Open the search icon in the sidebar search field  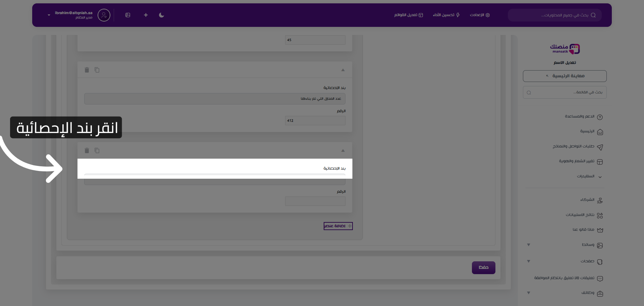pyautogui.click(x=529, y=92)
